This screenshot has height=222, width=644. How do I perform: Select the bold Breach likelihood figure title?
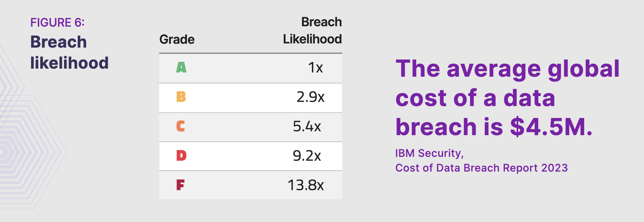(x=69, y=53)
